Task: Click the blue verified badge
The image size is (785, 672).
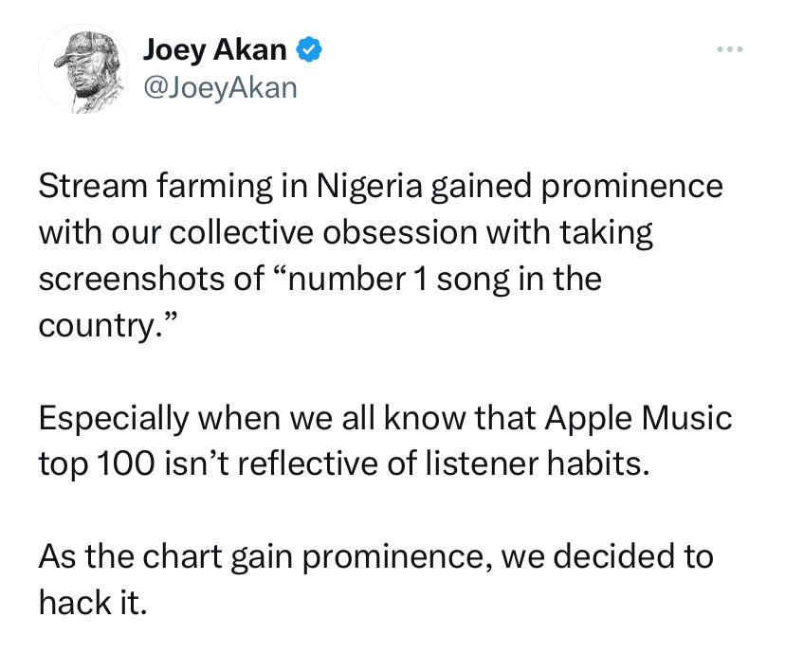Action: (310, 49)
